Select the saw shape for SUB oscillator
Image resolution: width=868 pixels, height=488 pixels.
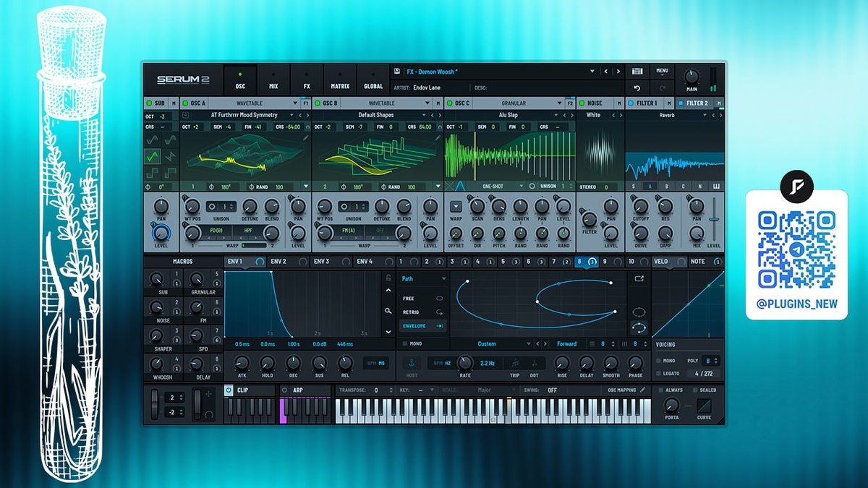[169, 155]
